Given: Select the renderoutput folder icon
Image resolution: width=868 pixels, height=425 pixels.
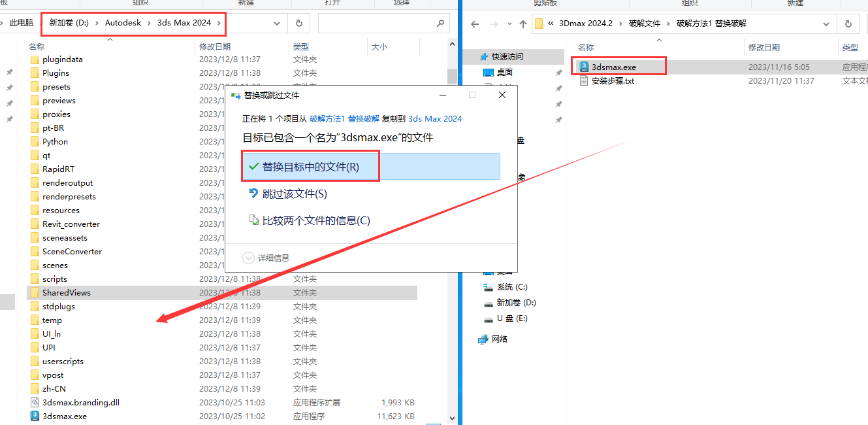Looking at the screenshot, I should point(35,182).
